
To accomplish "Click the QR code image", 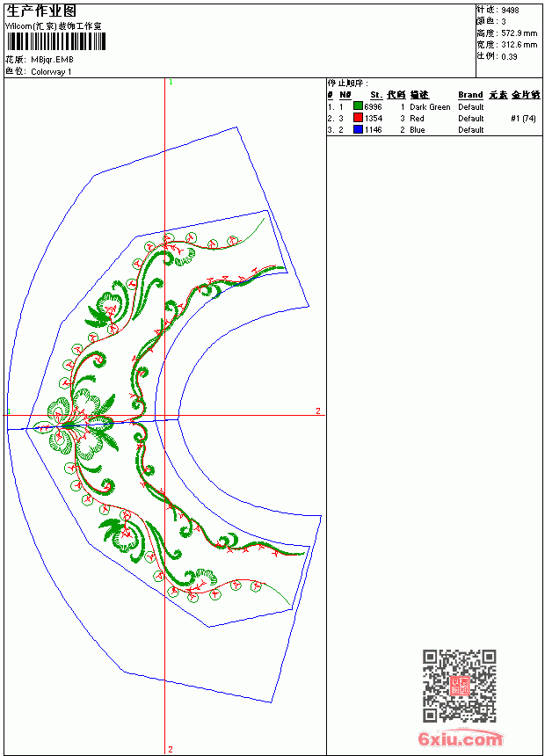I will pos(460,686).
